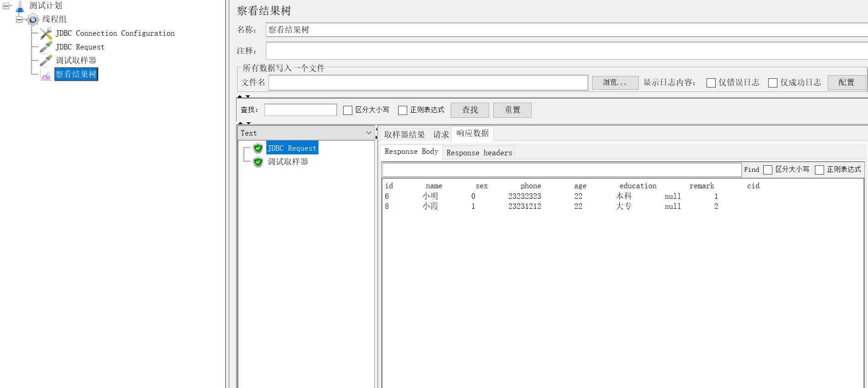The image size is (868, 388).
Task: Click the 本科 education value
Action: 624,196
